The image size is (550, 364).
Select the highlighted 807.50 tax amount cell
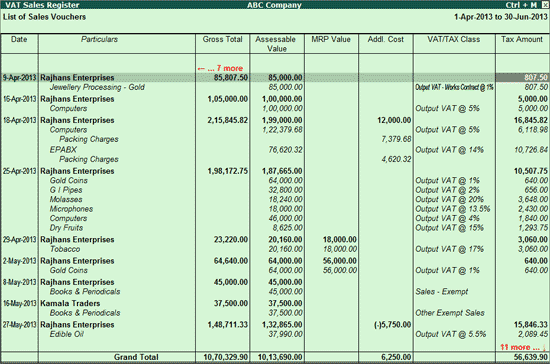click(x=522, y=77)
